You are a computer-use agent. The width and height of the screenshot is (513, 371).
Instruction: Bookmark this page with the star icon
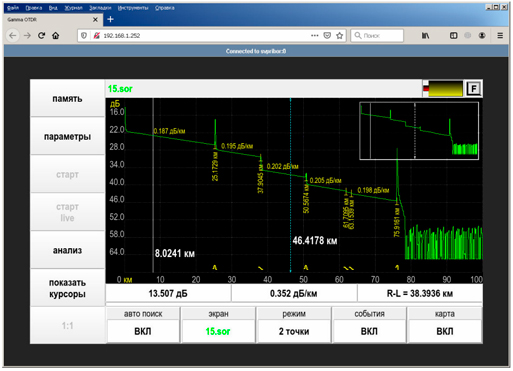point(339,35)
